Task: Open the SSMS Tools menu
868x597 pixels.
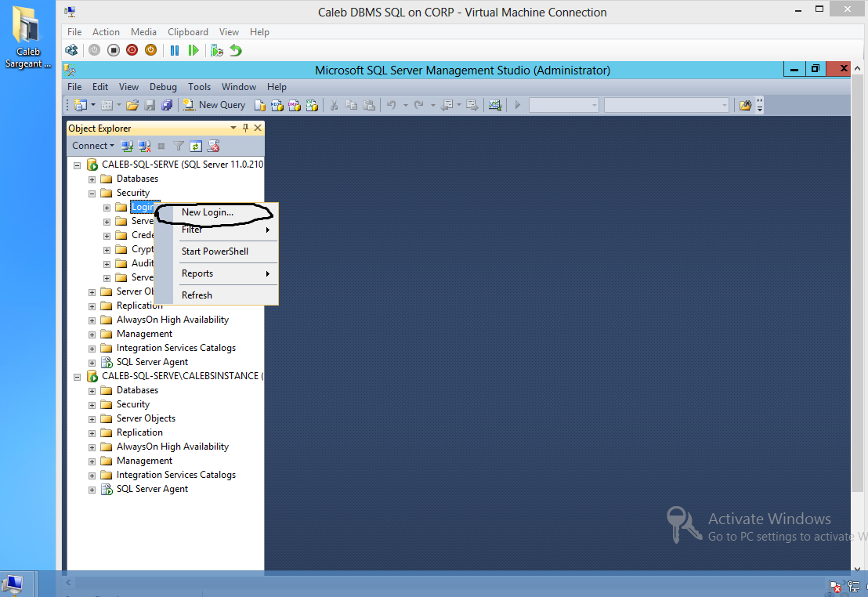Action: [199, 87]
